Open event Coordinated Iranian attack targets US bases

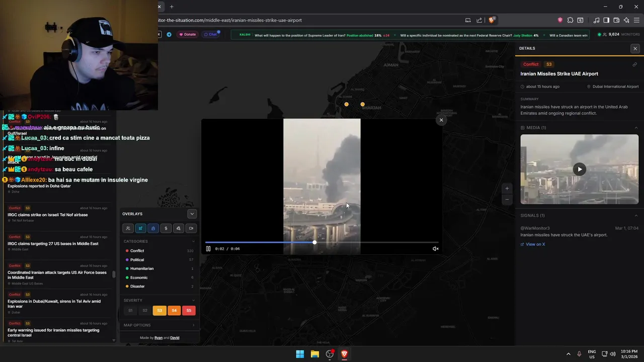click(x=57, y=274)
